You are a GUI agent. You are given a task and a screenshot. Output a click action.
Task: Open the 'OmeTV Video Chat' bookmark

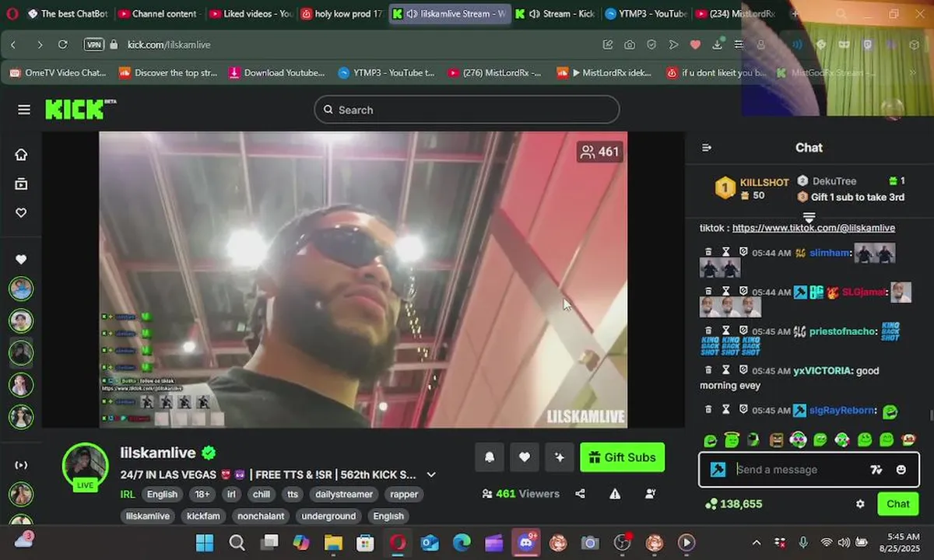tap(58, 73)
